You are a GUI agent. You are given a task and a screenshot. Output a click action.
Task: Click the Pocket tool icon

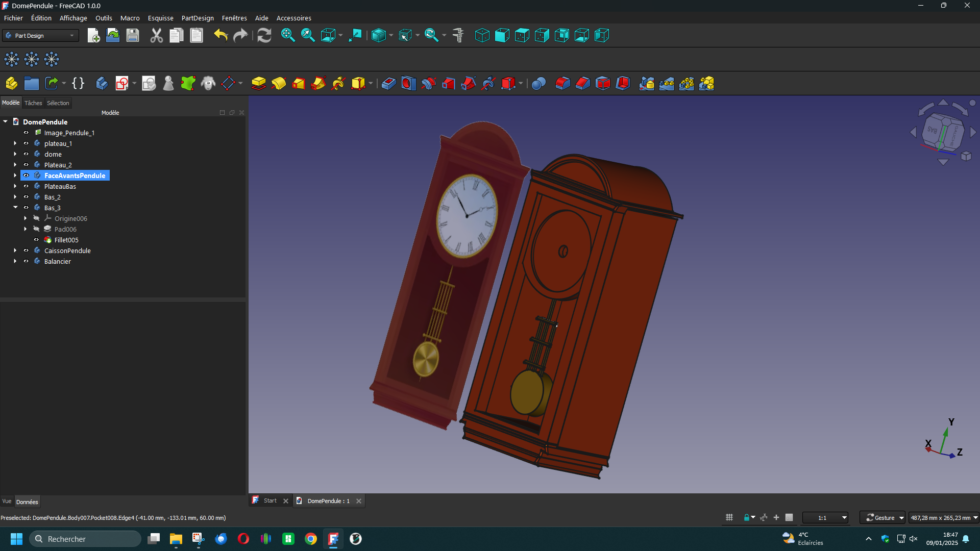pyautogui.click(x=388, y=83)
